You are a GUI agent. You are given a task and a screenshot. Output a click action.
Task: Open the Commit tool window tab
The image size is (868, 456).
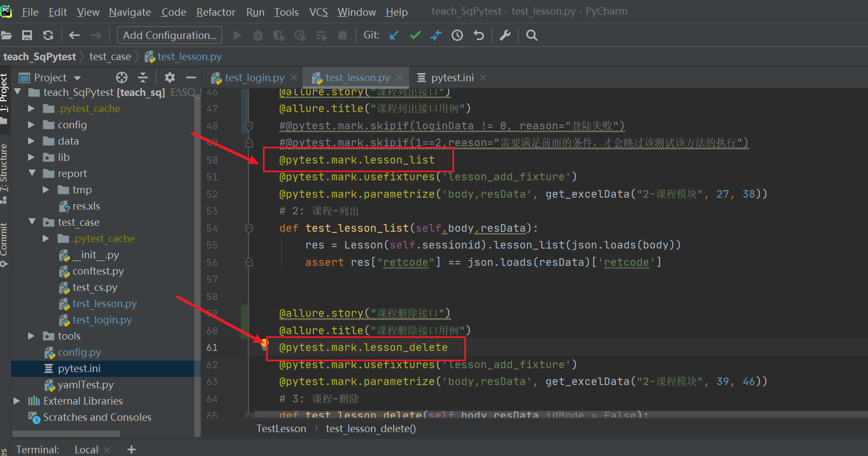coord(4,245)
